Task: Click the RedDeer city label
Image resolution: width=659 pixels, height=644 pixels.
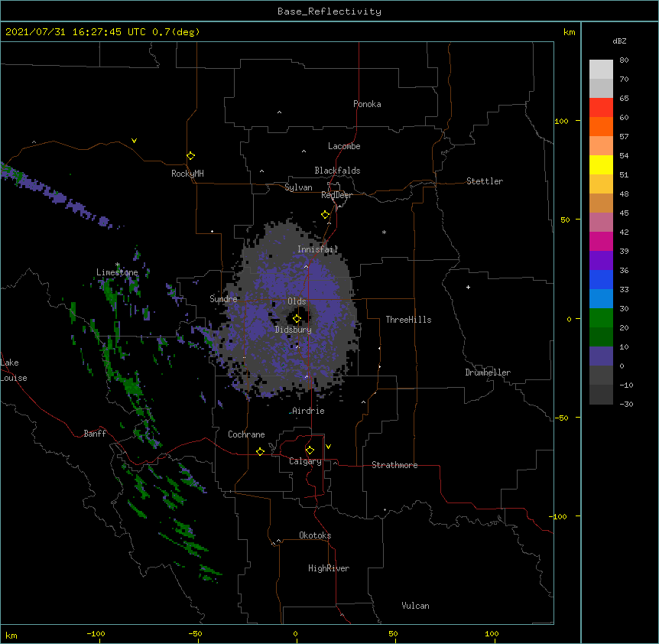Action: point(336,195)
